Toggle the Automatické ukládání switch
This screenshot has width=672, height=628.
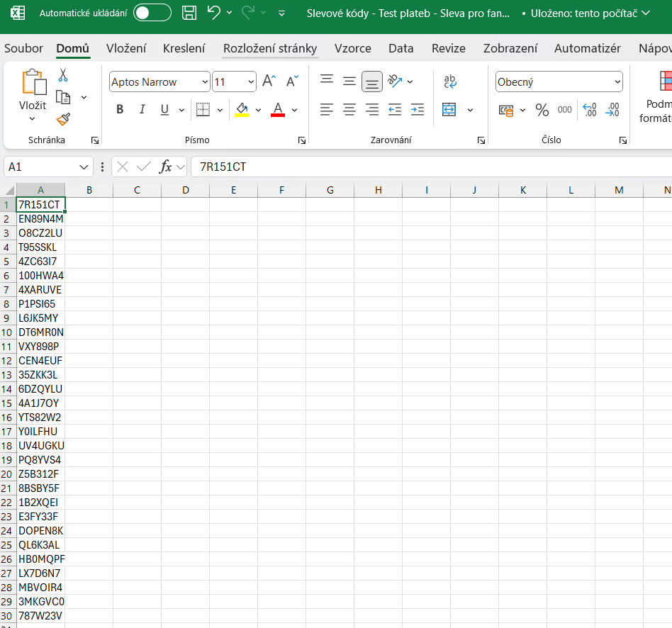click(x=152, y=13)
